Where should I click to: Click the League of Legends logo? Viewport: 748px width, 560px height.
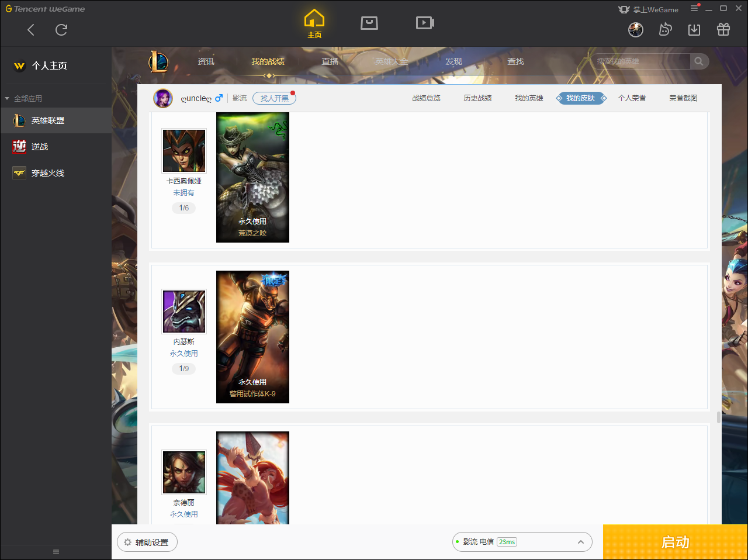click(158, 61)
